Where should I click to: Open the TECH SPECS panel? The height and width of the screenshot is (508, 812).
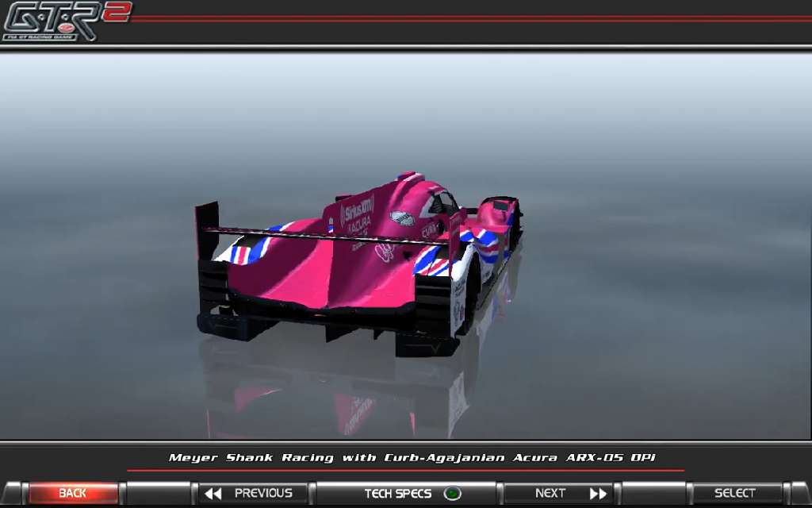(x=407, y=493)
